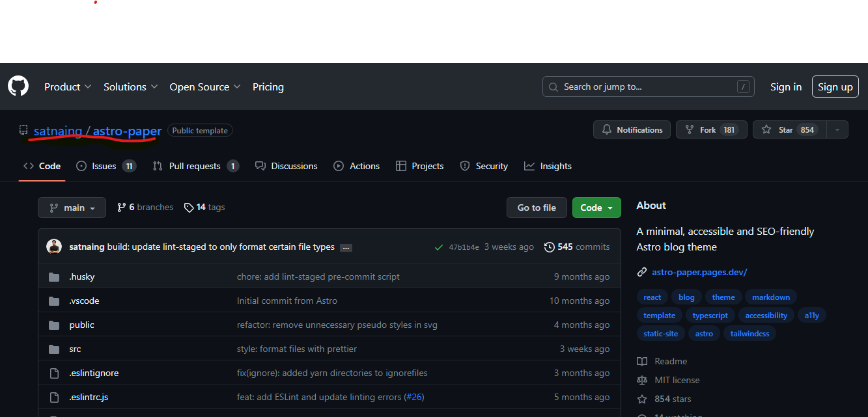Click the Go to file button
The width and height of the screenshot is (868, 417).
(x=537, y=208)
